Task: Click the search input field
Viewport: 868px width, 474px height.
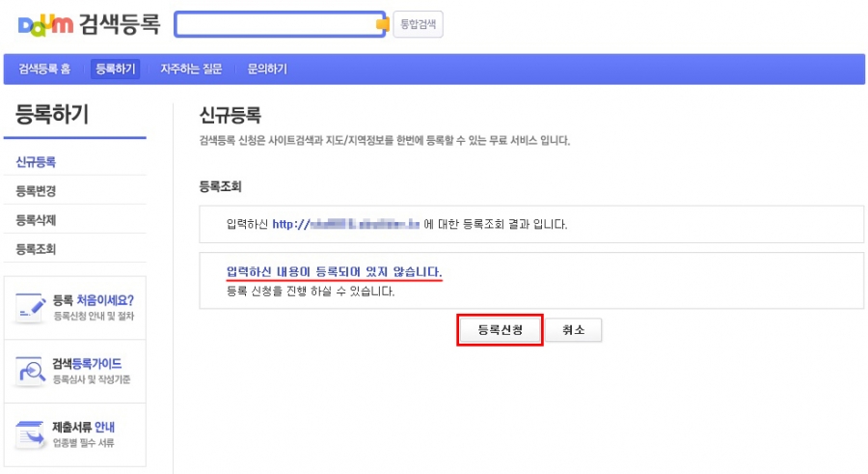Action: [275, 25]
